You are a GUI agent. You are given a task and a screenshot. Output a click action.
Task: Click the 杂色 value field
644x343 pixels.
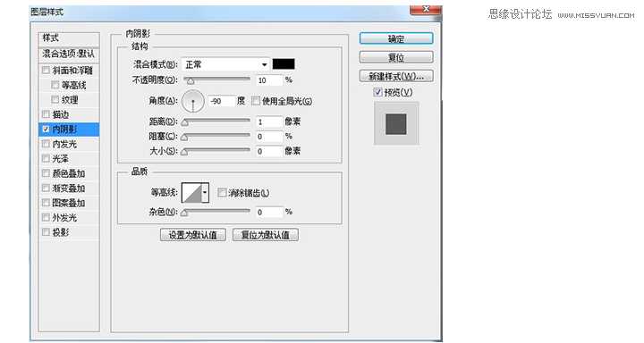[269, 212]
